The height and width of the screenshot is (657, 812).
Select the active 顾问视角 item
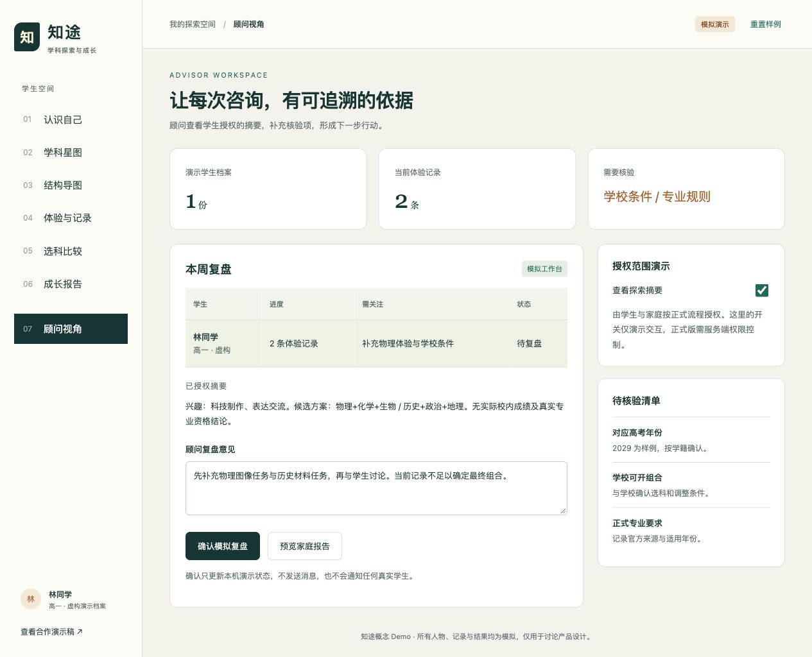[71, 328]
